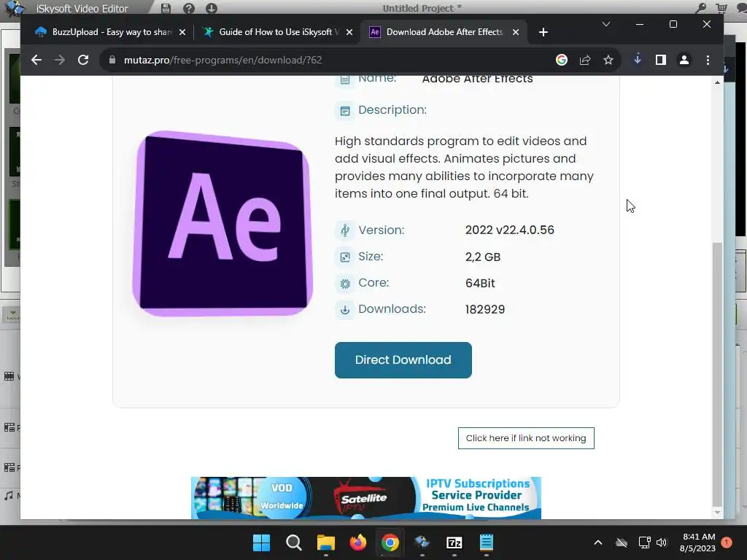This screenshot has width=747, height=560.
Task: Click the size value 2,2 GB
Action: 483,257
